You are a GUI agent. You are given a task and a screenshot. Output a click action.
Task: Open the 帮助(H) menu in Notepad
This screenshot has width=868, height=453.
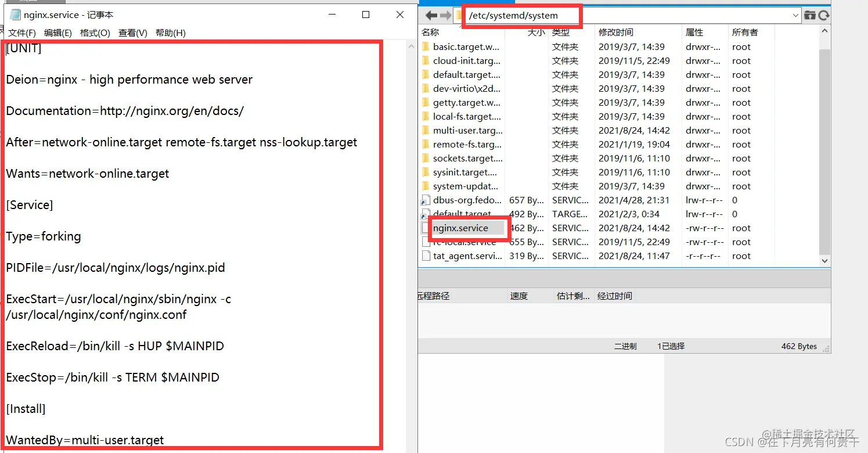[x=171, y=33]
